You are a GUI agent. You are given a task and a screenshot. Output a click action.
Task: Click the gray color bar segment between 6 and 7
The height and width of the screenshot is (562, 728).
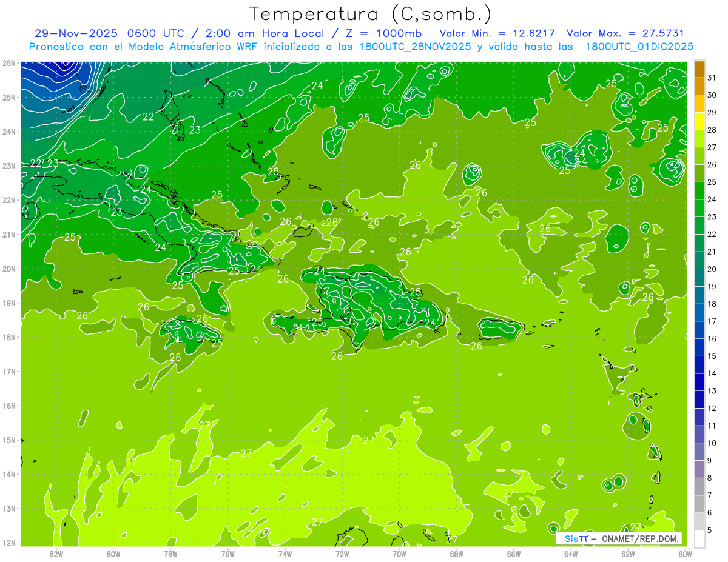pyautogui.click(x=699, y=504)
